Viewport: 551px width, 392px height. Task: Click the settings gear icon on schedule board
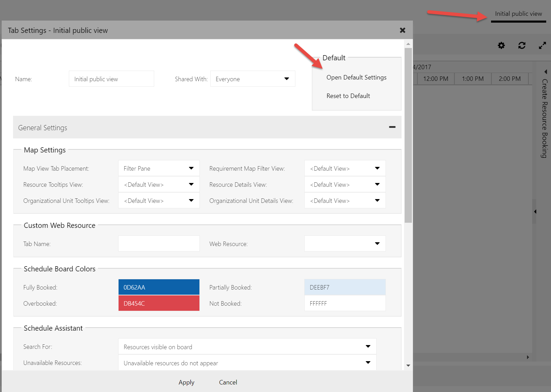[x=501, y=46]
